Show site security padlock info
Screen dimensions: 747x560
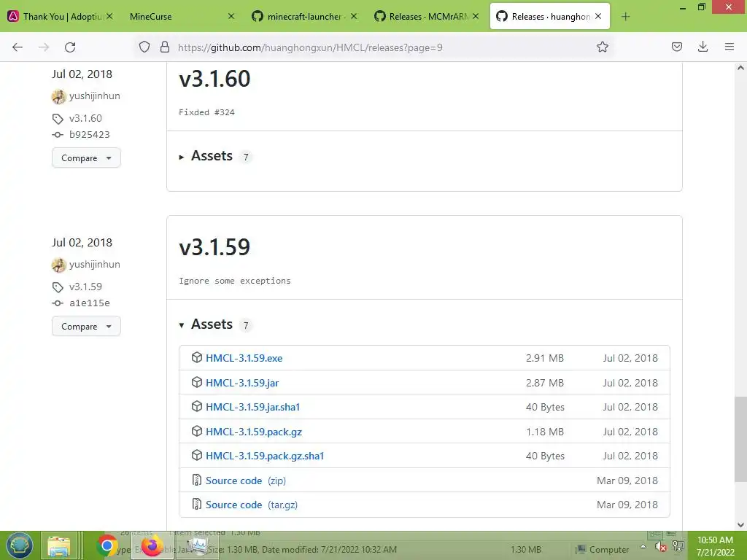(165, 47)
